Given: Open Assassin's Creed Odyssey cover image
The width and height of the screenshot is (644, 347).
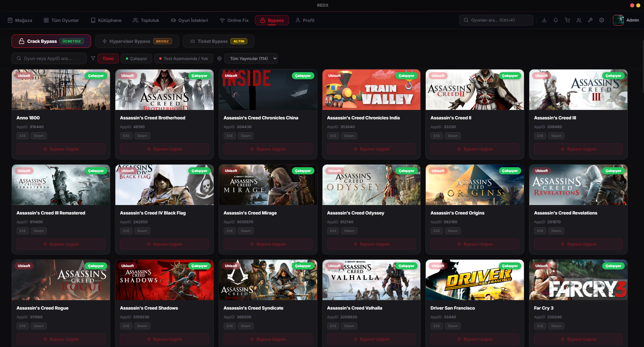Looking at the screenshot, I should point(371,185).
